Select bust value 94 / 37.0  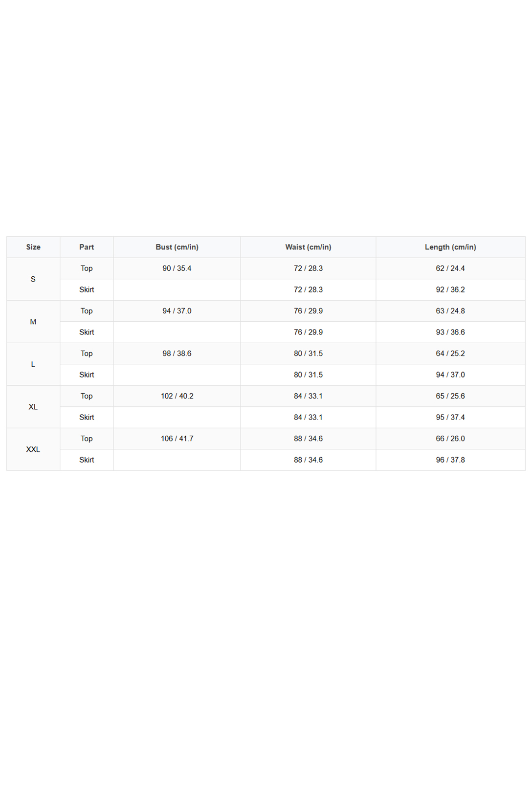point(177,311)
